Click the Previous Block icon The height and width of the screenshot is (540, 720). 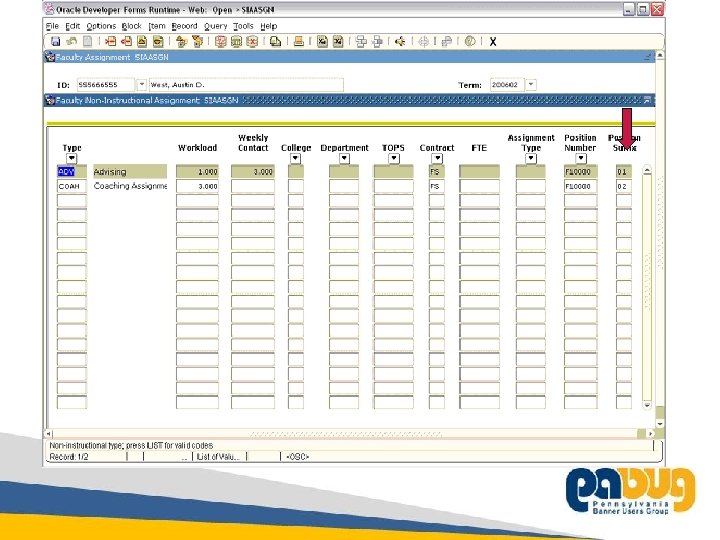click(x=181, y=41)
